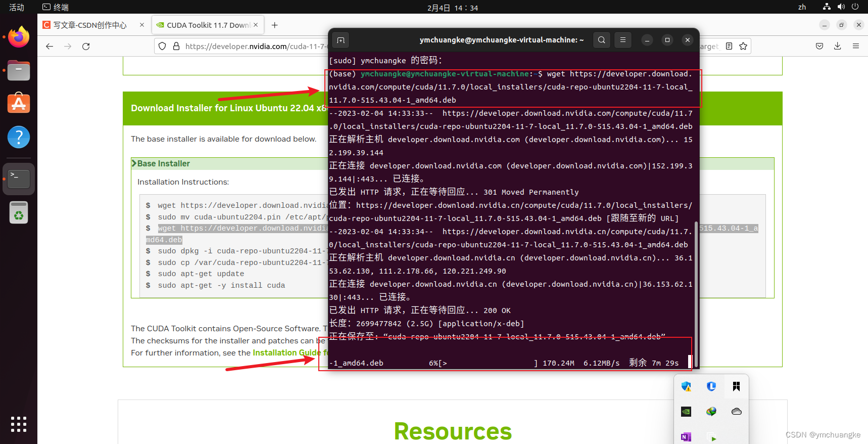
Task: Open the OneDrive cloud tray icon
Action: point(737,412)
